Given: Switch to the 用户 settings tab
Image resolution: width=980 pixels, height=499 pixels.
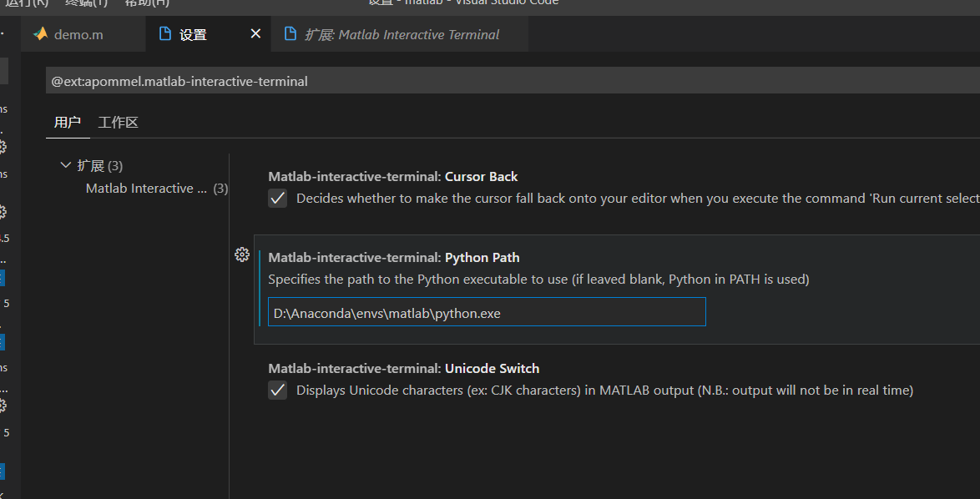Looking at the screenshot, I should tap(68, 123).
